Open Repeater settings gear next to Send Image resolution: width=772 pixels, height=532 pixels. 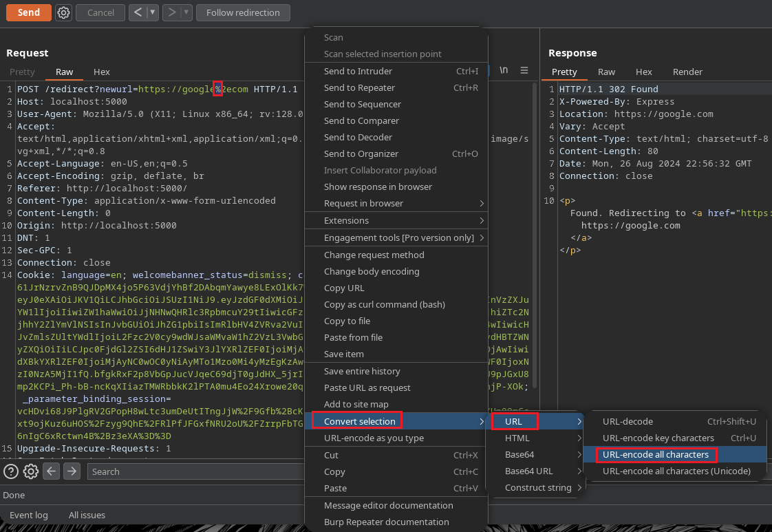pyautogui.click(x=63, y=12)
